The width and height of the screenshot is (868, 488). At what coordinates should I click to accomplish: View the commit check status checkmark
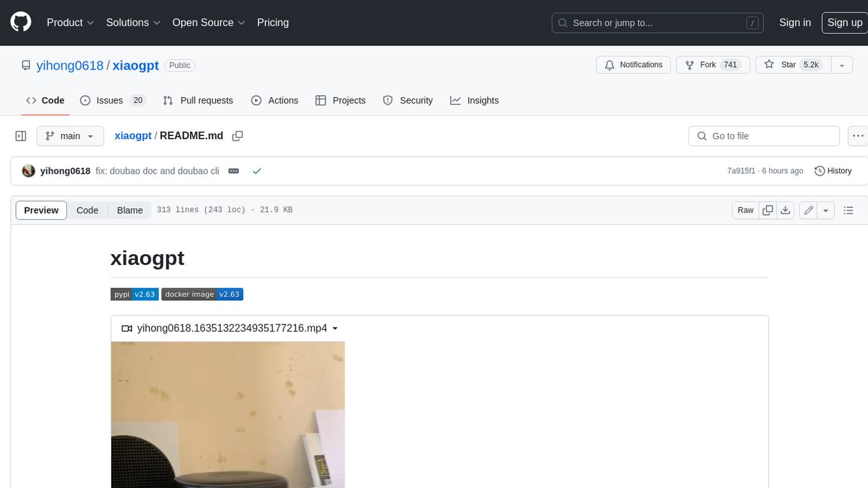[x=257, y=171]
